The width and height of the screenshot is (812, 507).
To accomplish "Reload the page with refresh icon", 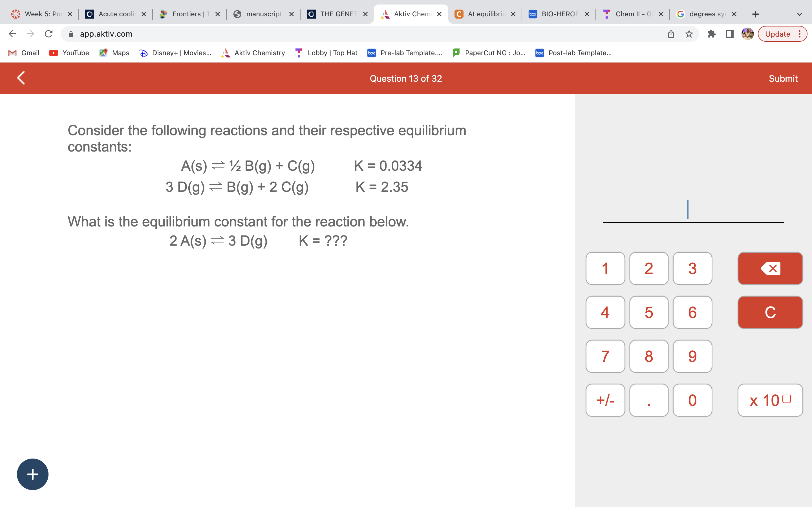I will (49, 34).
